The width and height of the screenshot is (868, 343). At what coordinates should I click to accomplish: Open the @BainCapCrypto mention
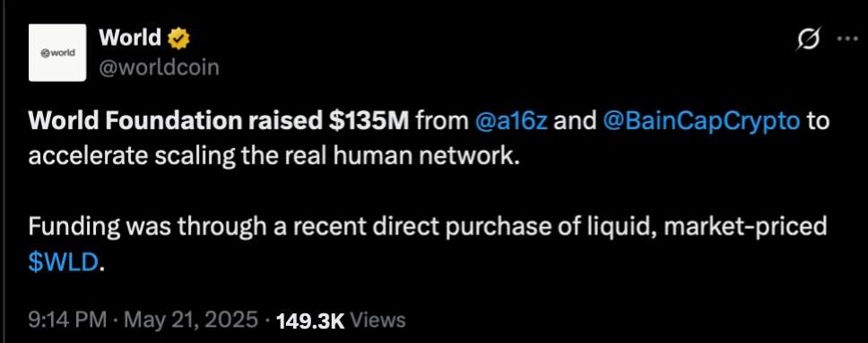coord(701,122)
